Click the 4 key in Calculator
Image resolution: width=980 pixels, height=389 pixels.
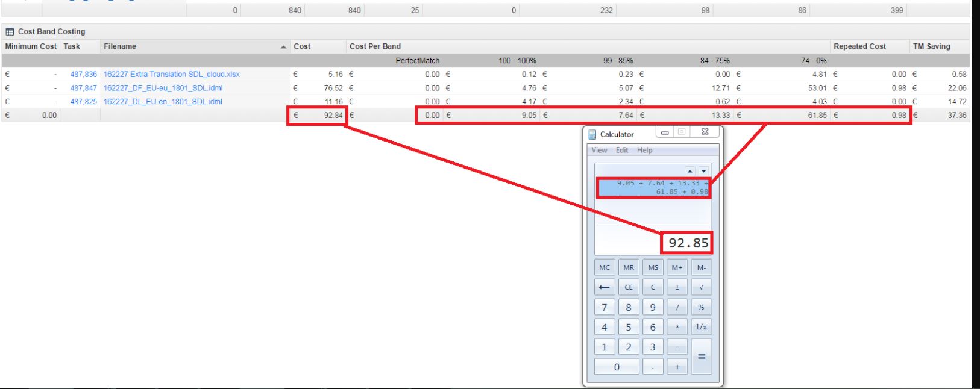605,327
